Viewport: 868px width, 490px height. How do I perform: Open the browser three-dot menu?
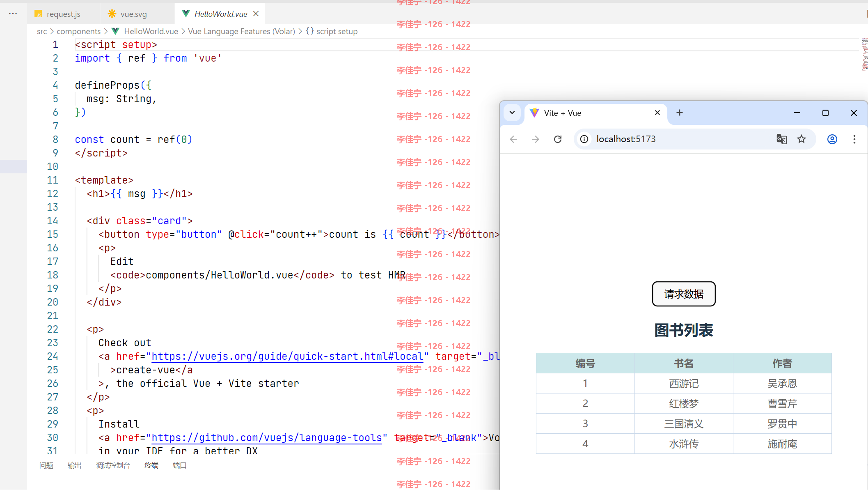[x=854, y=139]
